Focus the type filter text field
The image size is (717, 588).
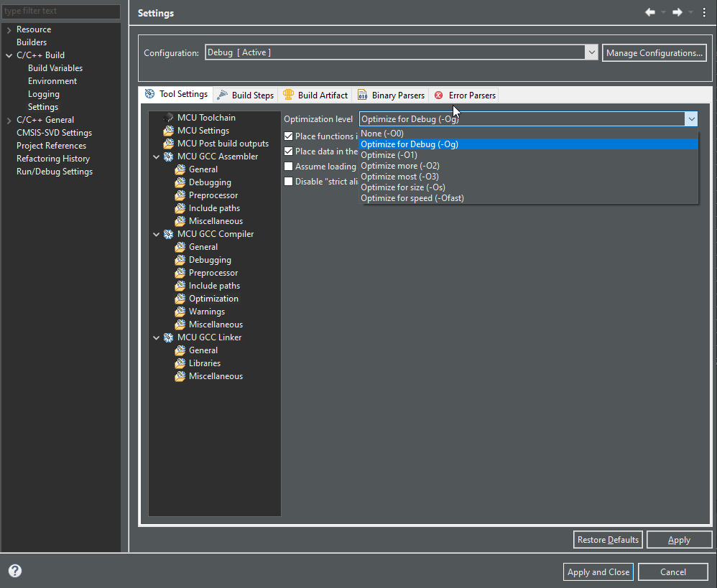pos(61,11)
